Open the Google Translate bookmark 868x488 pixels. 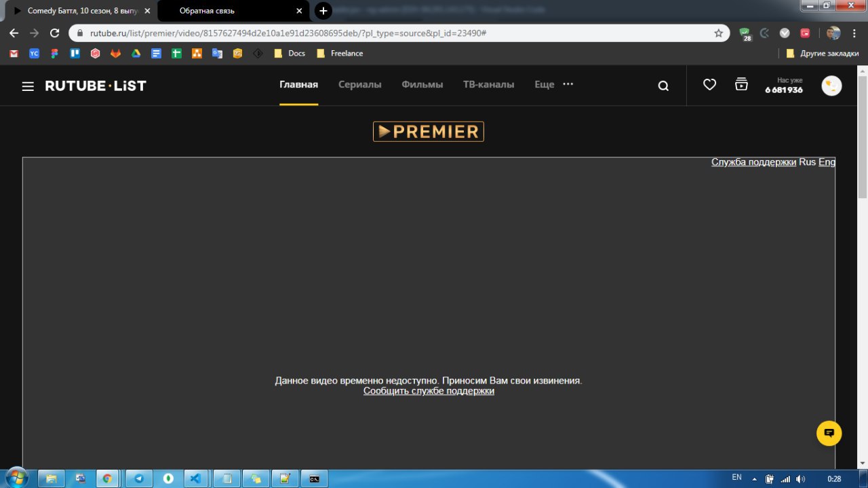point(217,53)
